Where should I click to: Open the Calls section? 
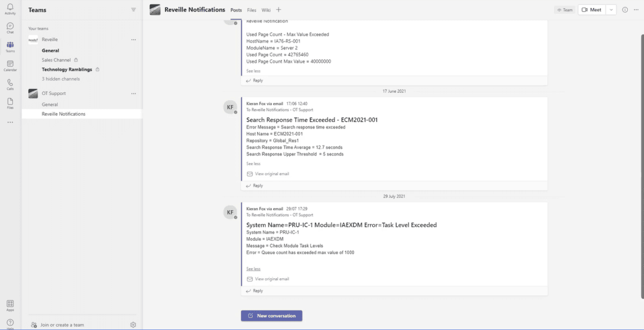tap(10, 84)
